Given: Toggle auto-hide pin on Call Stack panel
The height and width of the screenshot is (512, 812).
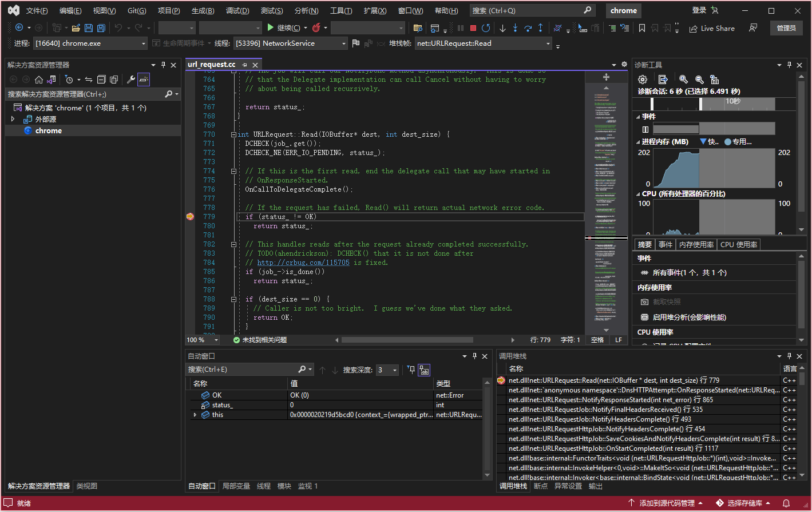Looking at the screenshot, I should click(789, 356).
